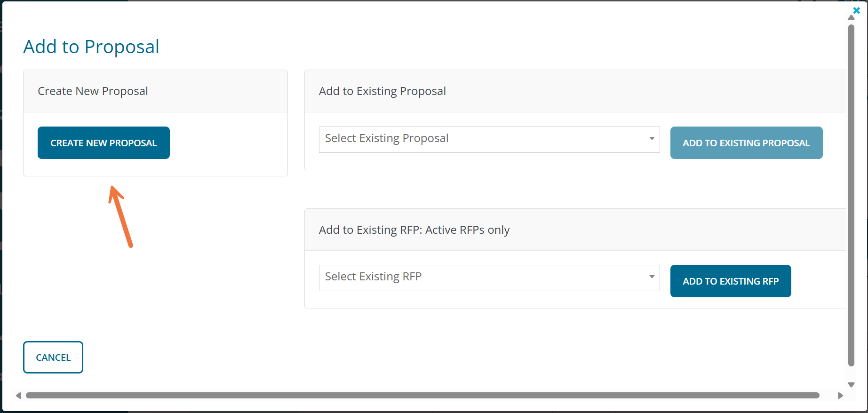Click the Select Existing Proposal dropdown arrow

652,139
